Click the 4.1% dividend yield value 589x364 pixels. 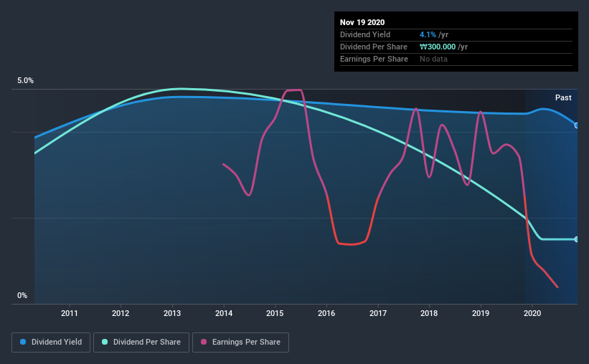(428, 34)
